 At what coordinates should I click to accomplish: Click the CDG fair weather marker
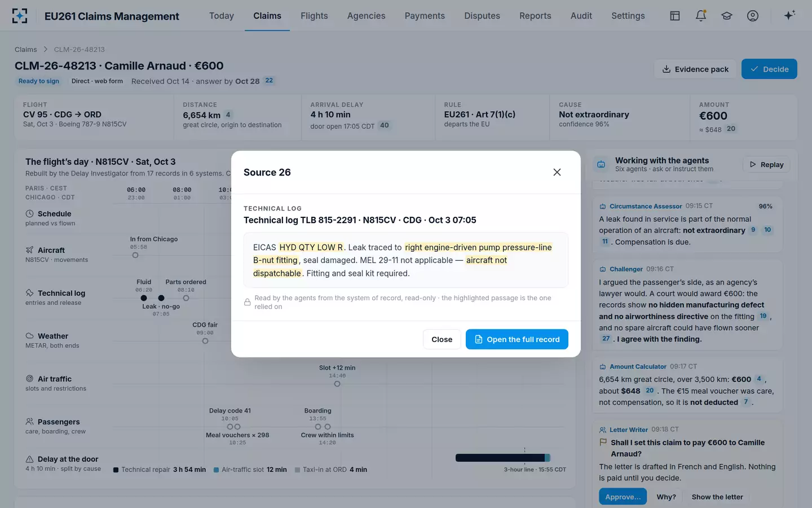click(205, 341)
